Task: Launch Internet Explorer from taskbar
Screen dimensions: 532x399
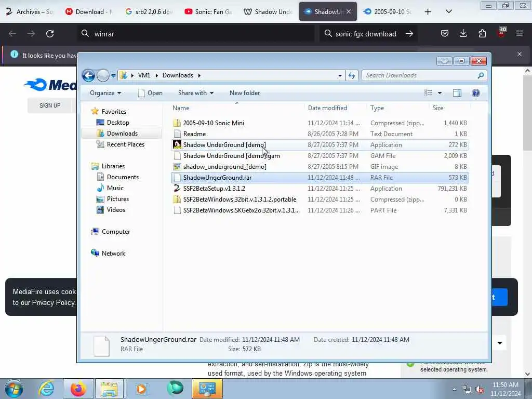Action: [46, 389]
